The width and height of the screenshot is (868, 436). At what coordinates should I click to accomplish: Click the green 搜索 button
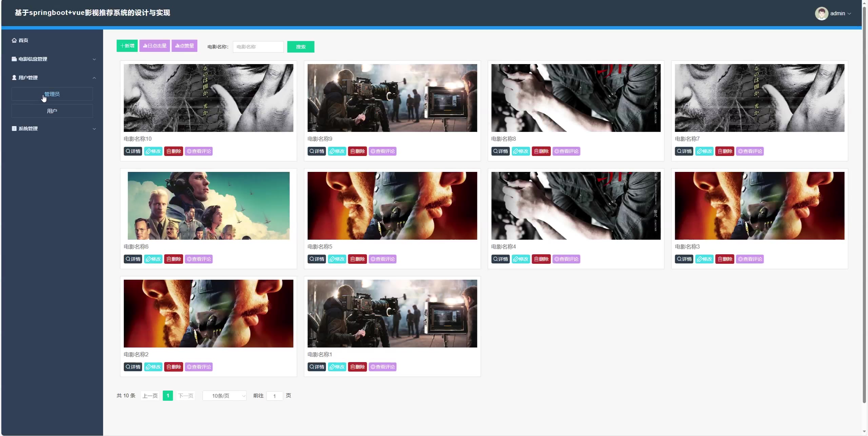click(x=300, y=47)
